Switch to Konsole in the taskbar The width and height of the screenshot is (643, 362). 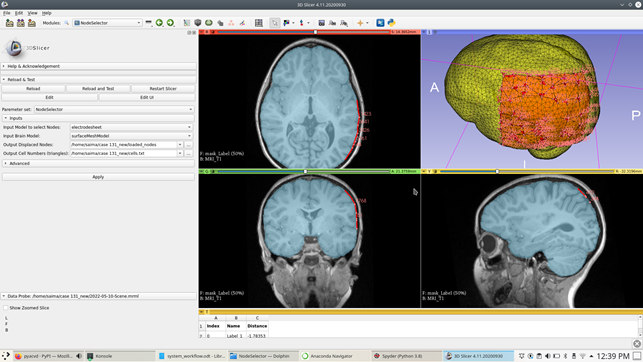pos(120,356)
